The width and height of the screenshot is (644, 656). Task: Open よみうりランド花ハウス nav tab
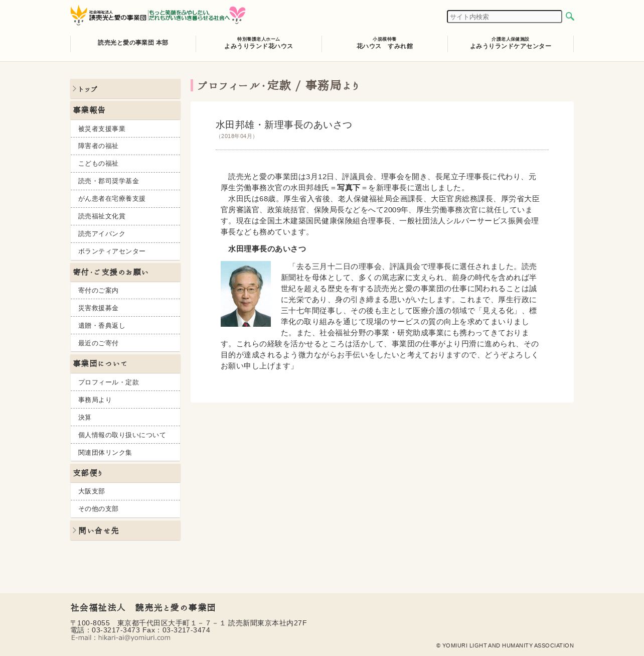[x=259, y=44]
